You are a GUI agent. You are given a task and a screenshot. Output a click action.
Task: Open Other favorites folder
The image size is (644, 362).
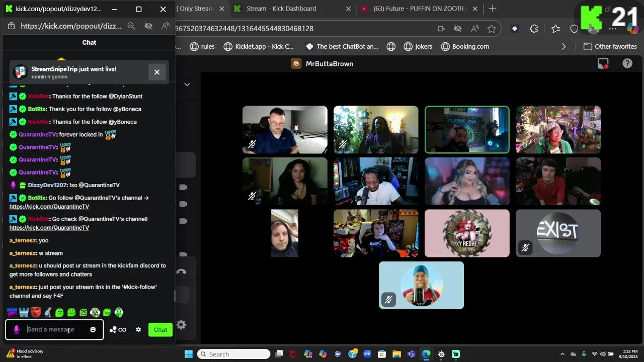[610, 46]
